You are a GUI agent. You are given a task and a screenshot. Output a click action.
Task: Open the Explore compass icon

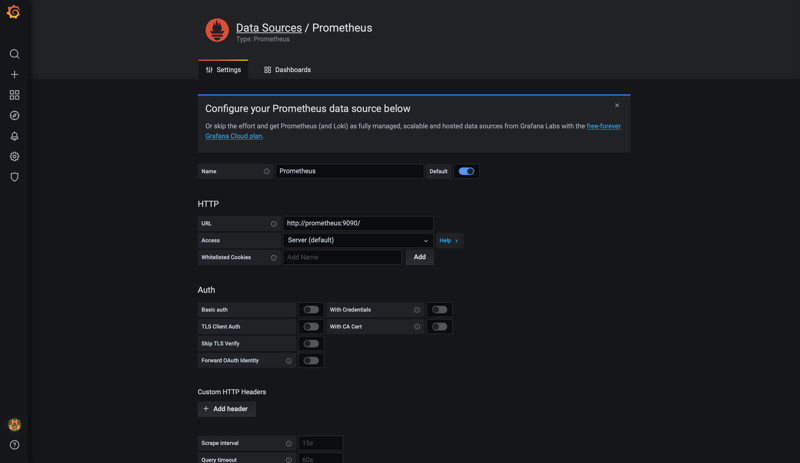click(14, 115)
